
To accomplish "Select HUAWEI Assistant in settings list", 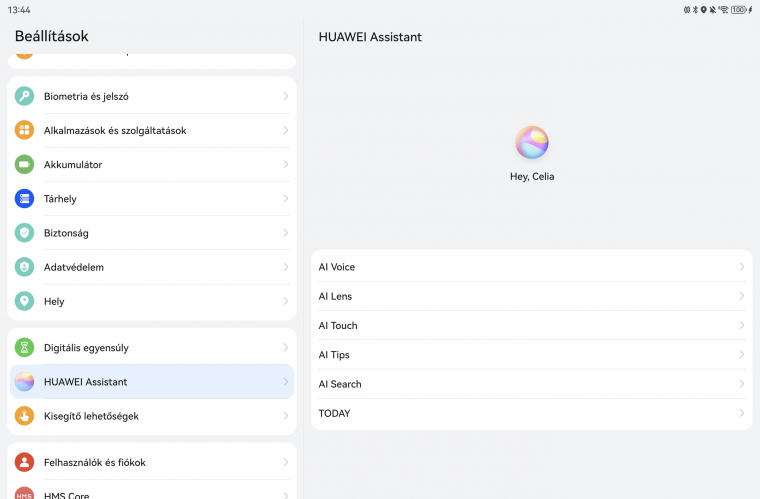I will [x=151, y=381].
